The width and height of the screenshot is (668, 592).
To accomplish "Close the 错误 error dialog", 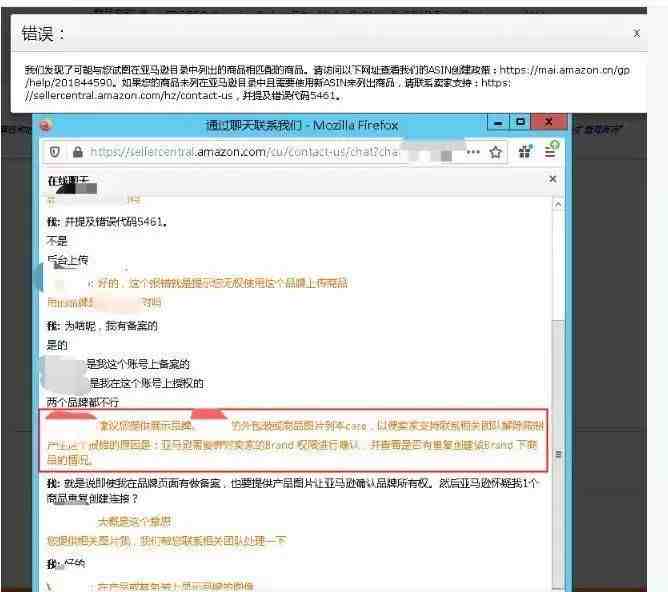I will [x=636, y=34].
